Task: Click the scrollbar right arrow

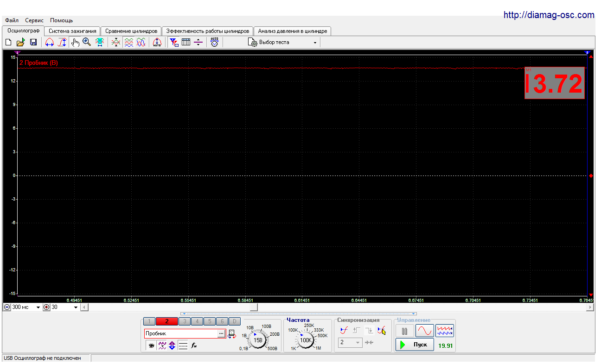Action: [590, 307]
